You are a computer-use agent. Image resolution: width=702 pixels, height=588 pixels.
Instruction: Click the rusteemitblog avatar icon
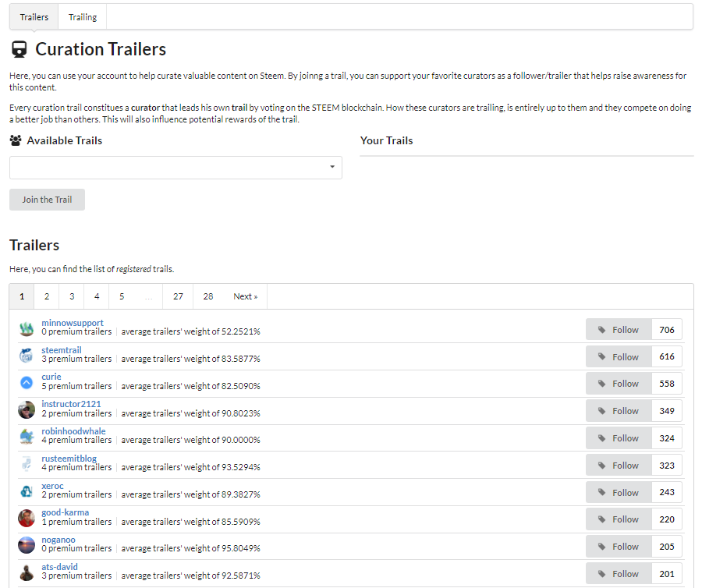pyautogui.click(x=27, y=464)
